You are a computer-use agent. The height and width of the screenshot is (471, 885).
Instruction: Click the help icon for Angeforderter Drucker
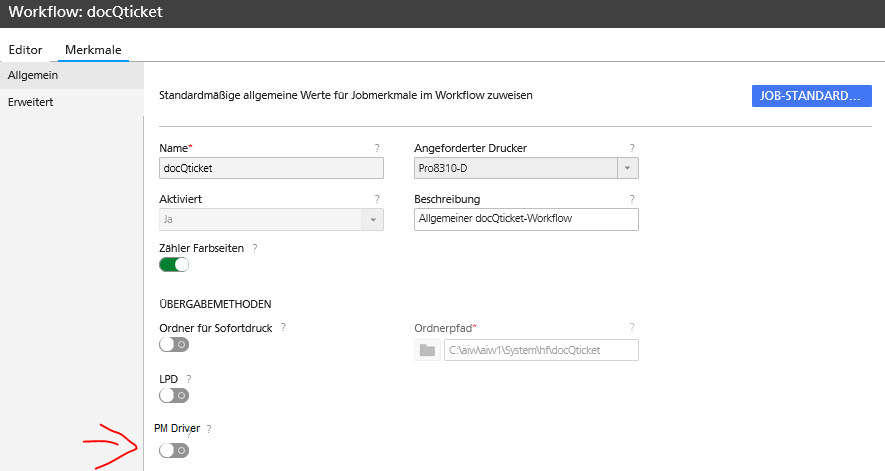pyautogui.click(x=632, y=148)
